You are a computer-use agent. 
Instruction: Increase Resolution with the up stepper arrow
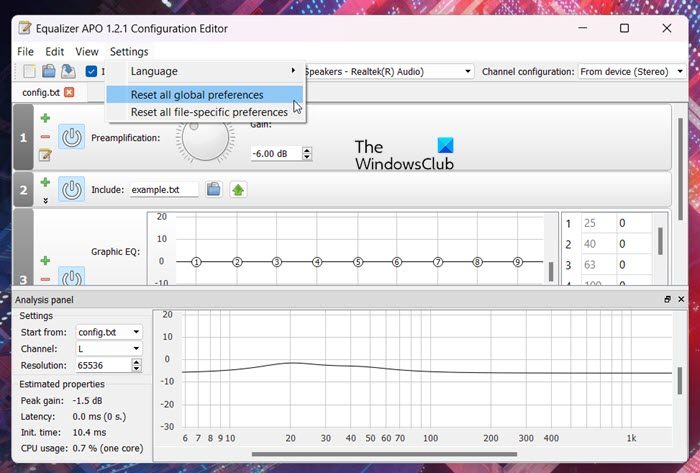(137, 362)
